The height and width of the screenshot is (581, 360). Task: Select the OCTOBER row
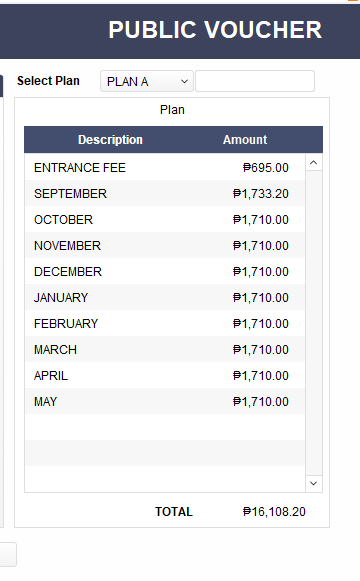(x=165, y=219)
